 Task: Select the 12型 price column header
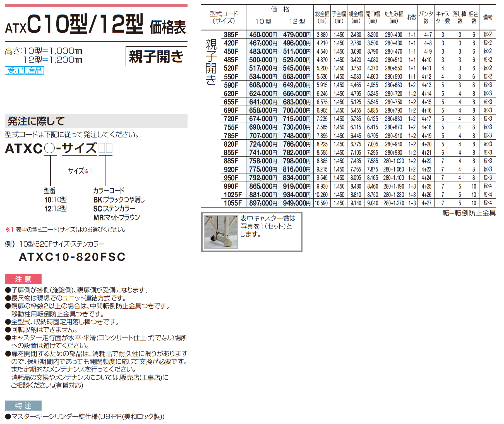point(297,22)
